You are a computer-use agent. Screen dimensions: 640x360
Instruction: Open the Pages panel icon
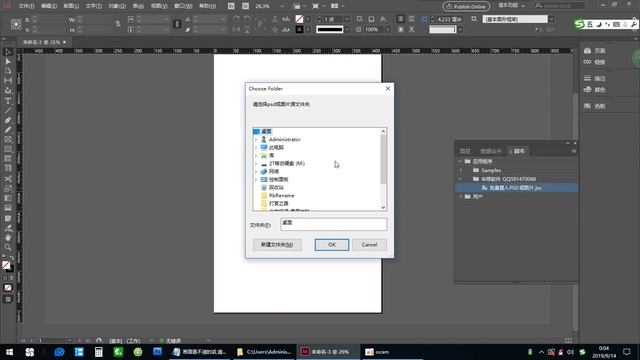(587, 51)
